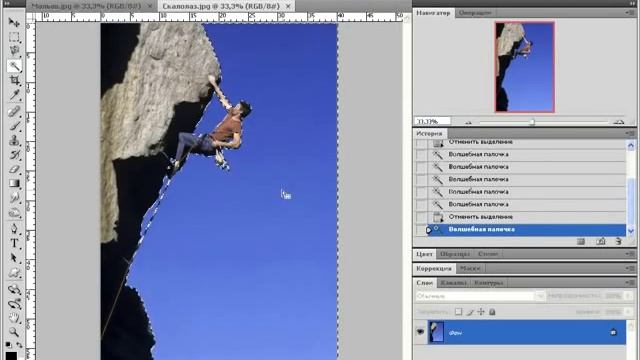This screenshot has height=360, width=640.
Task: Open the tab next to Навигатор
Action: point(474,13)
